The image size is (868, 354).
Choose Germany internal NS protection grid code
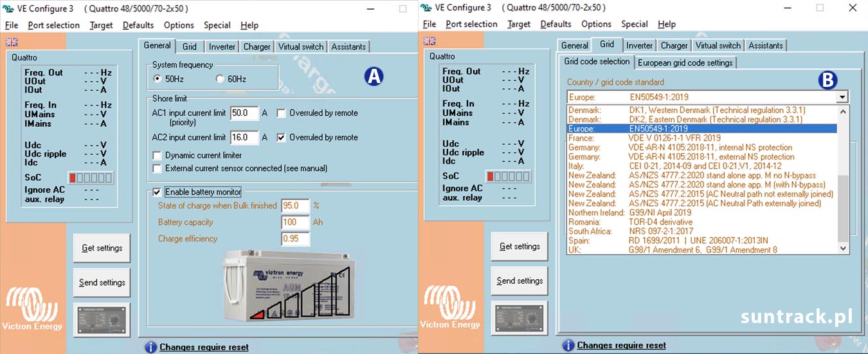tap(702, 147)
